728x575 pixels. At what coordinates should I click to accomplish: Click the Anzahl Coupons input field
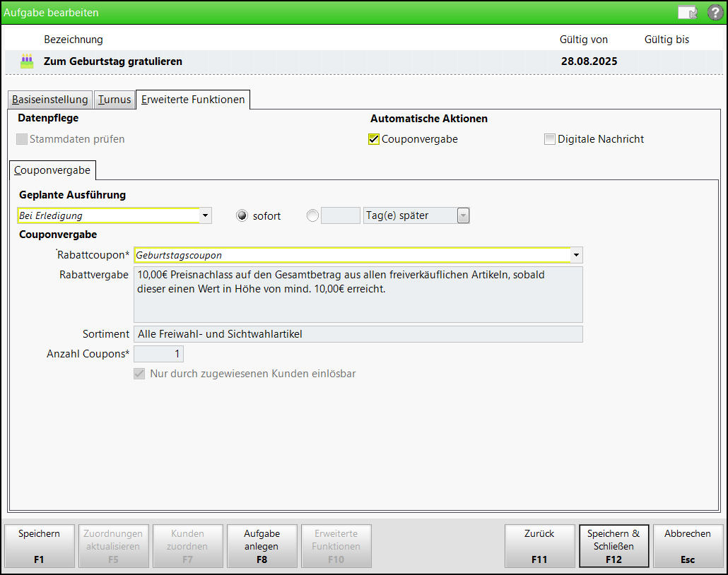158,354
